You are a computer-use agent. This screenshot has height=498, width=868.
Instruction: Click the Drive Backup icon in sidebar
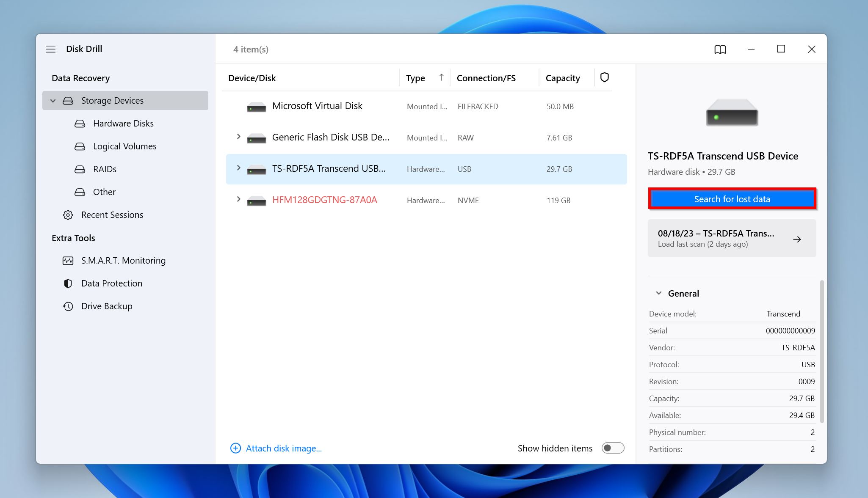68,305
